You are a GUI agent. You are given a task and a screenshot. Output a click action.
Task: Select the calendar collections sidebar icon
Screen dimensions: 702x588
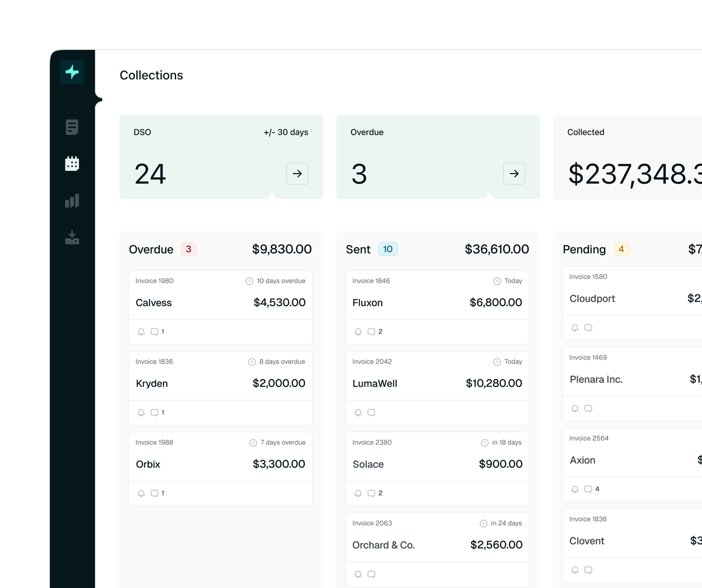72,163
